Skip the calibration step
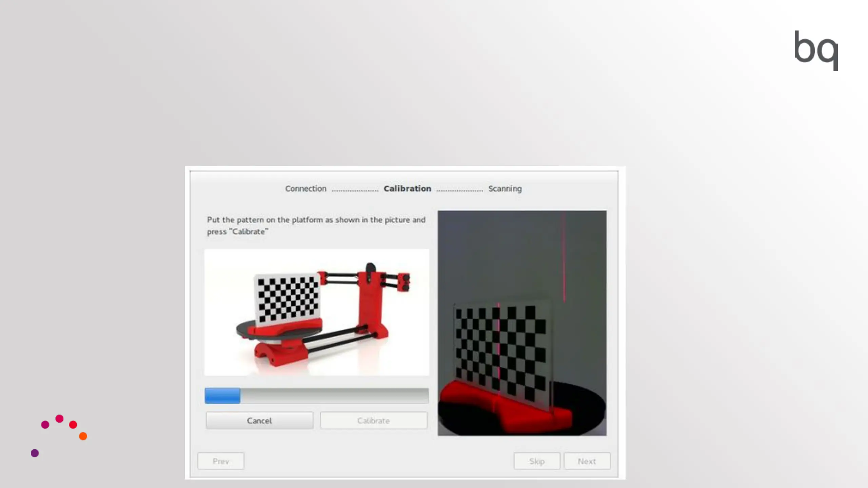Screen dimensions: 868x488 pos(537,461)
